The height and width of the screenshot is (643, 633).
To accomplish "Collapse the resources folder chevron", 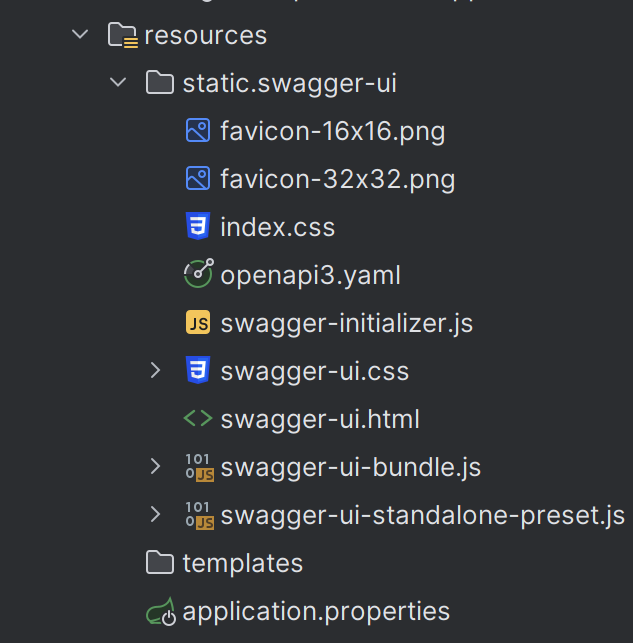I will [x=80, y=34].
